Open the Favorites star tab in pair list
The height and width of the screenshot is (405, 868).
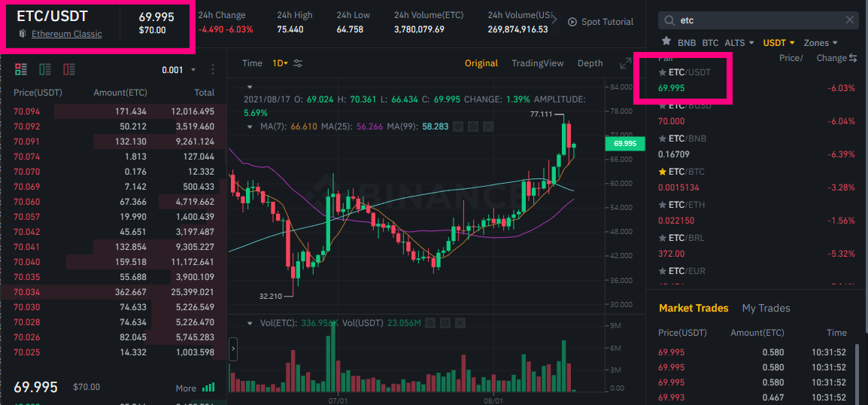pyautogui.click(x=666, y=41)
